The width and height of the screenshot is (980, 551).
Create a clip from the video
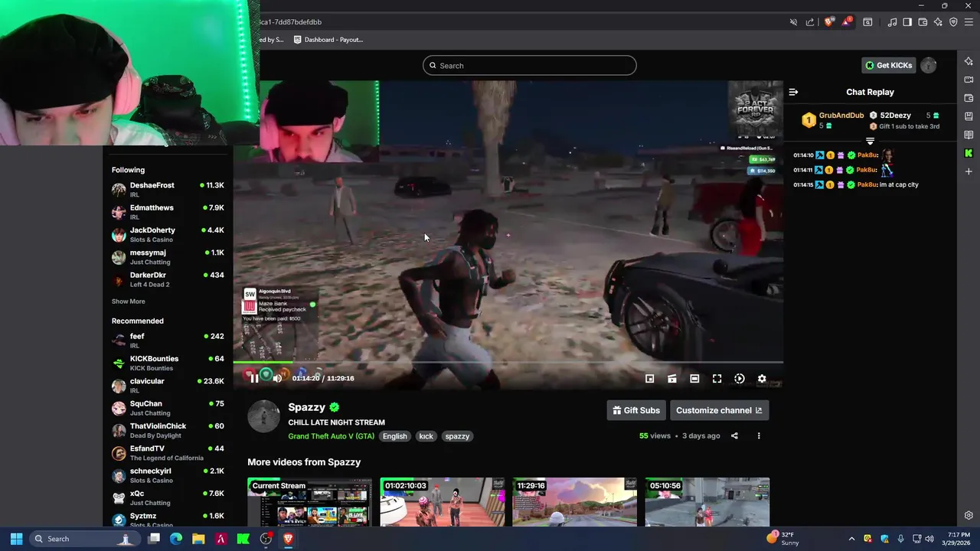(x=671, y=379)
